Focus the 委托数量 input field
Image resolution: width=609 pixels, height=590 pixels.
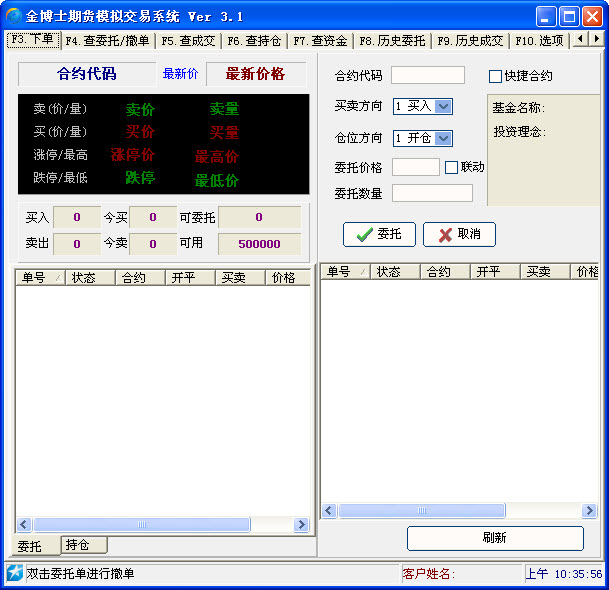[x=432, y=193]
